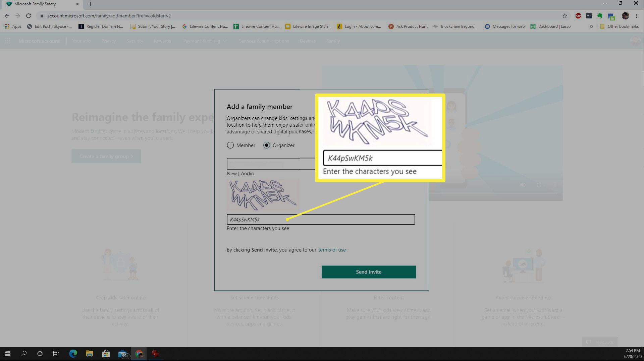Open Cortana circle on taskbar
Screen dimensions: 644x361
(x=40, y=354)
